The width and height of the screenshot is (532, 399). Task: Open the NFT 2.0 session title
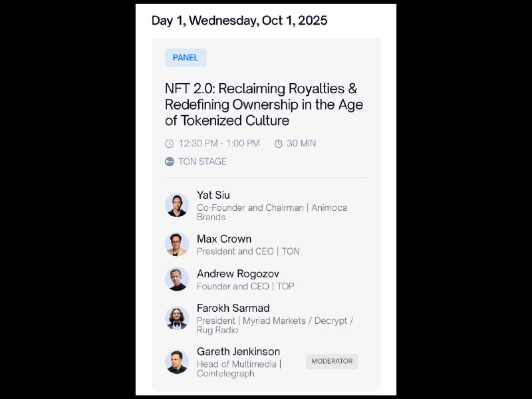(264, 104)
